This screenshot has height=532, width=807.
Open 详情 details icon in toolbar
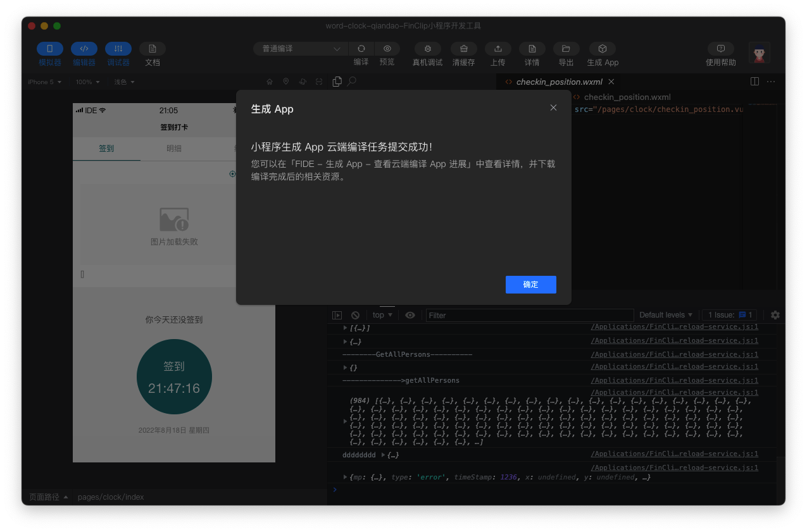coord(532,49)
